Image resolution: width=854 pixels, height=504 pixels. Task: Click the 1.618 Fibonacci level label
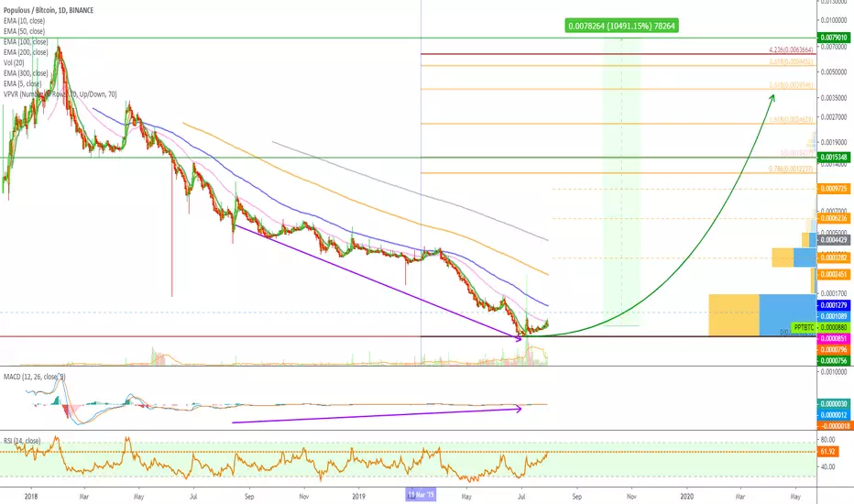pos(791,119)
